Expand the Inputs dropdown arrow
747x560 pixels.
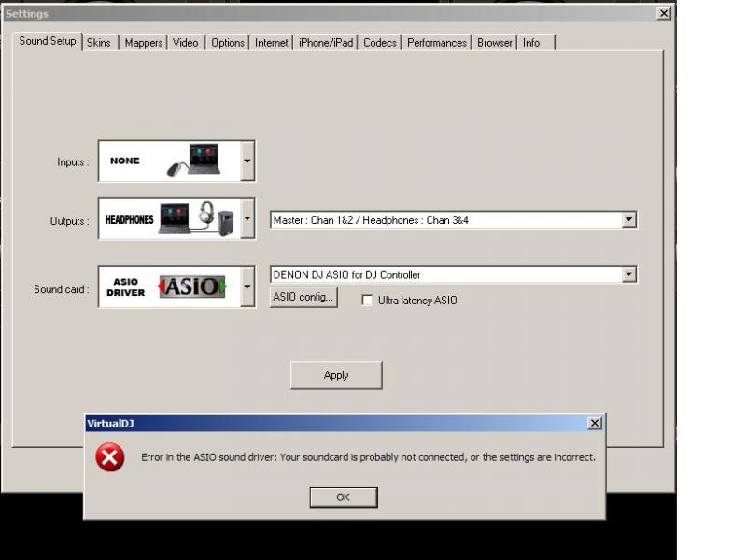(x=247, y=161)
